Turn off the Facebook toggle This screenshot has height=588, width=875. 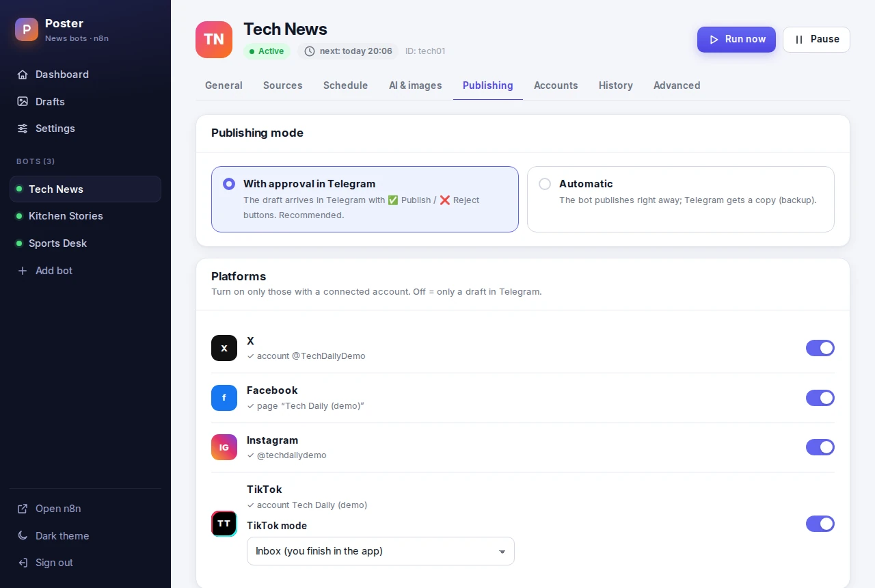(820, 398)
